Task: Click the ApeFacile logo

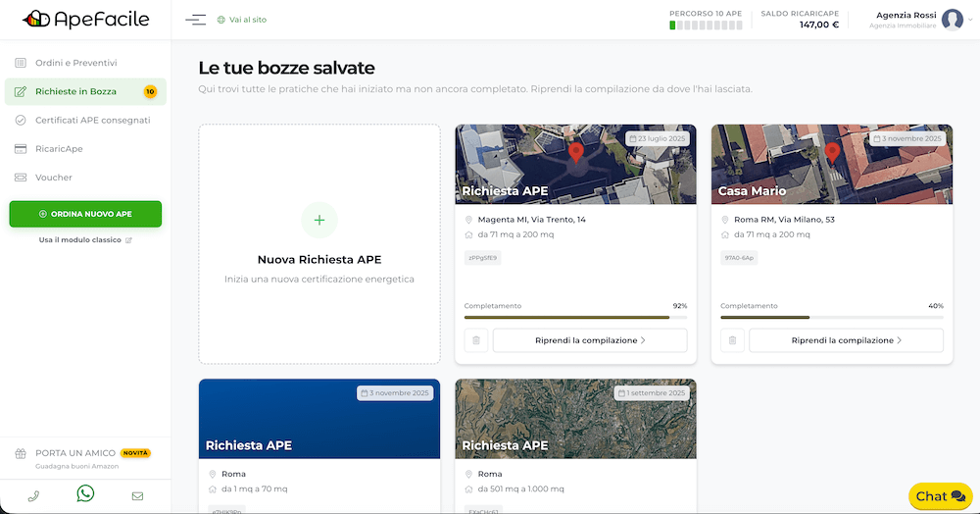Action: coord(84,19)
